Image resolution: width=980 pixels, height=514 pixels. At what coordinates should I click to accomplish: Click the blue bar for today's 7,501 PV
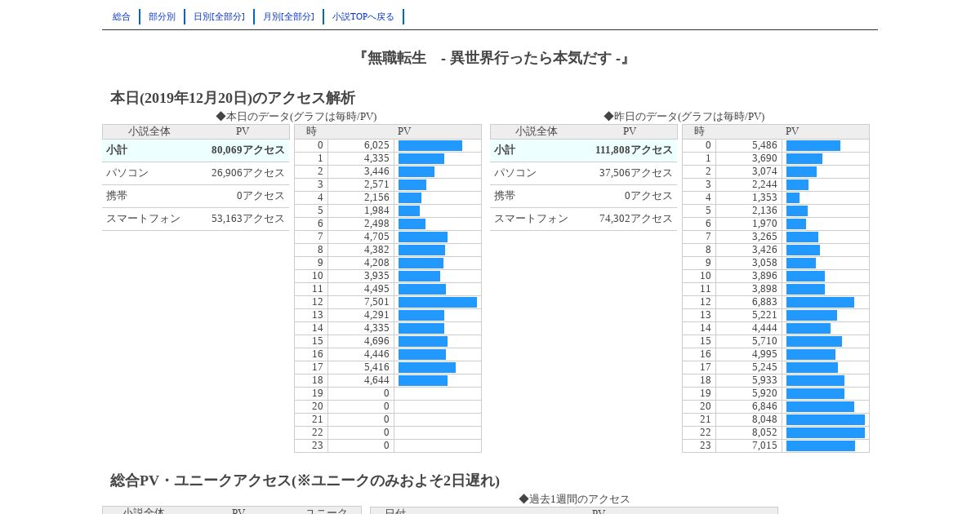click(438, 302)
